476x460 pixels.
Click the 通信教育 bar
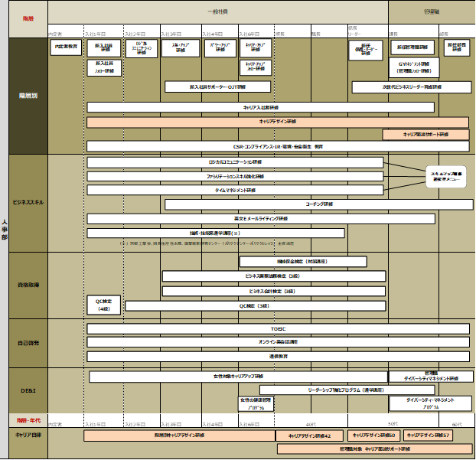[278, 357]
